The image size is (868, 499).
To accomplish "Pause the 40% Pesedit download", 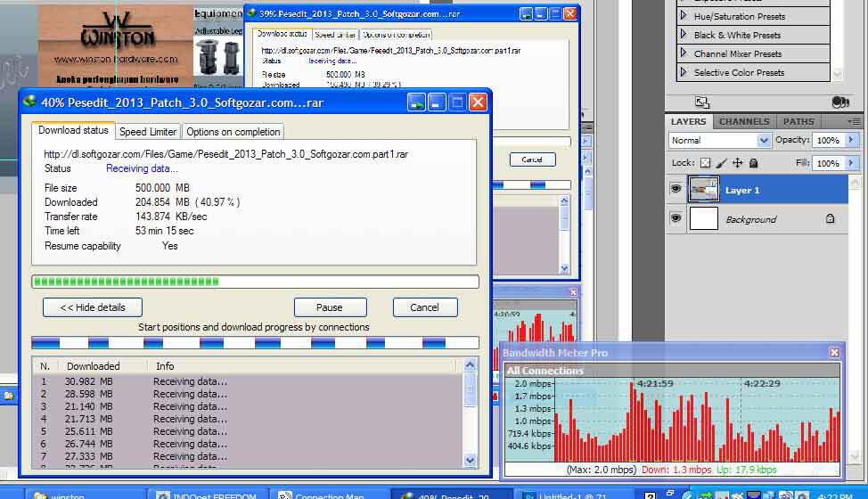I will tap(330, 307).
